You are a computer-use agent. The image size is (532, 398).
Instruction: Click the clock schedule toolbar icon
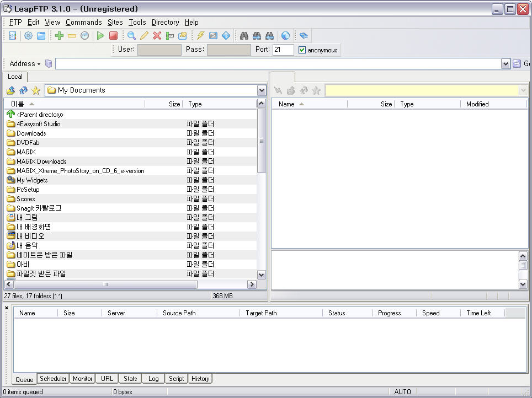click(85, 36)
